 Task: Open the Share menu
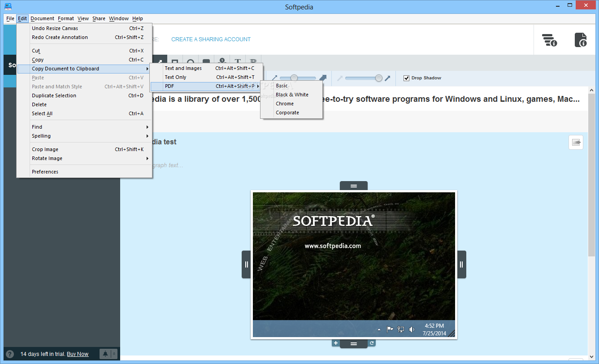[99, 18]
